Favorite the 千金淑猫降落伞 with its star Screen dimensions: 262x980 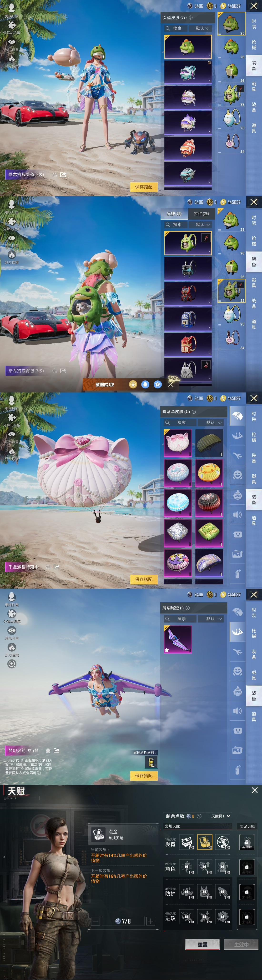(48, 567)
